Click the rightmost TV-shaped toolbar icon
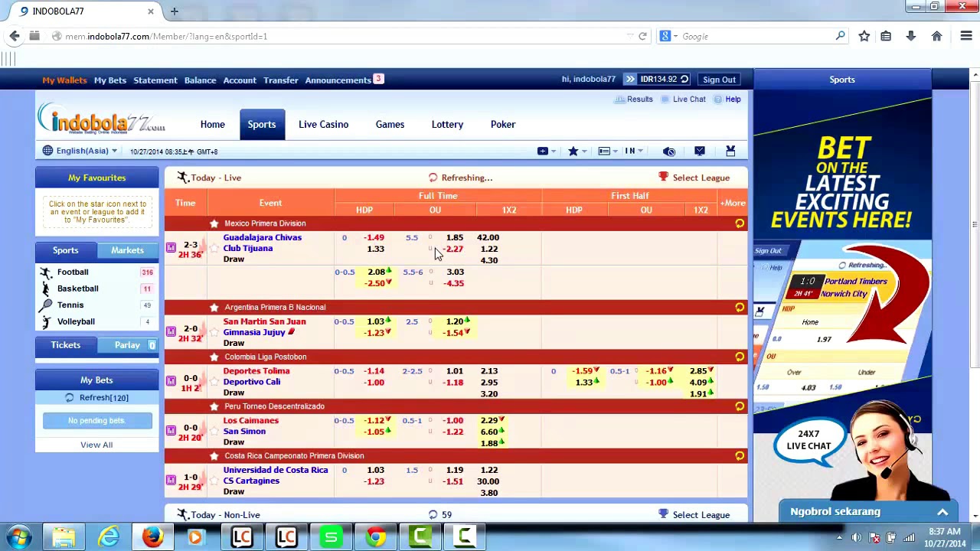Screen dimensions: 980x551 [730, 152]
